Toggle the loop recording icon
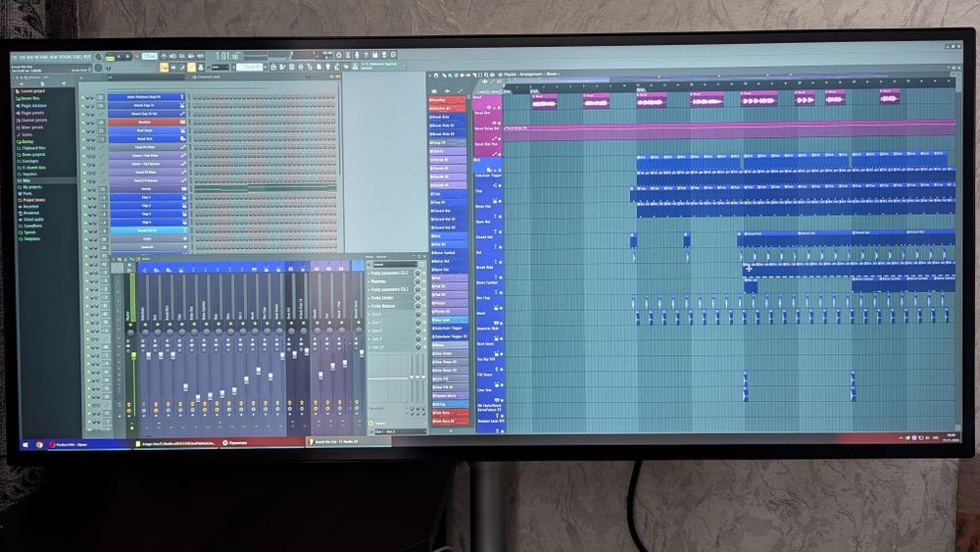 click(200, 57)
